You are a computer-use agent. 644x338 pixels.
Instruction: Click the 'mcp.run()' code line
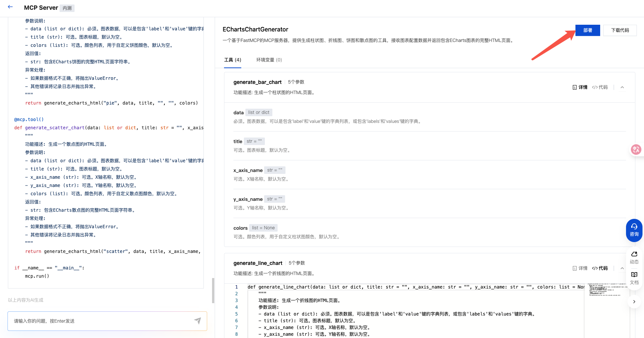tap(37, 276)
